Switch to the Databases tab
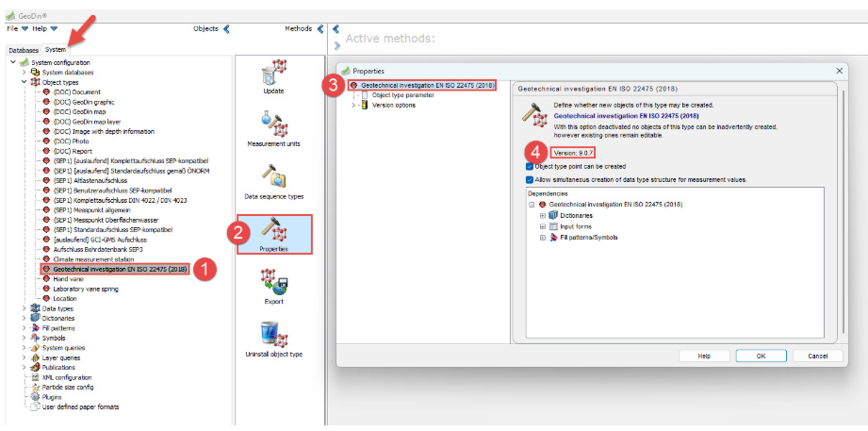 click(24, 49)
